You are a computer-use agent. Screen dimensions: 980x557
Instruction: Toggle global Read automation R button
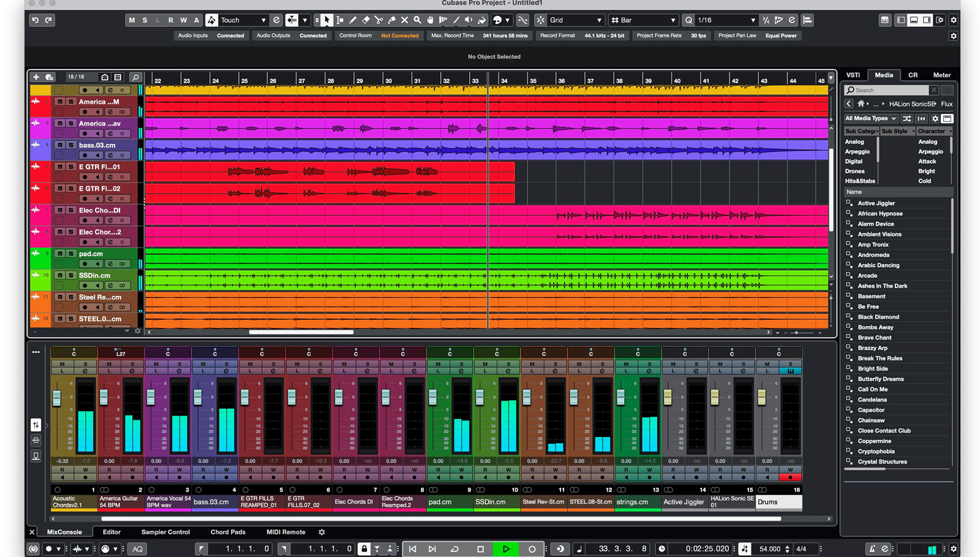tap(170, 20)
